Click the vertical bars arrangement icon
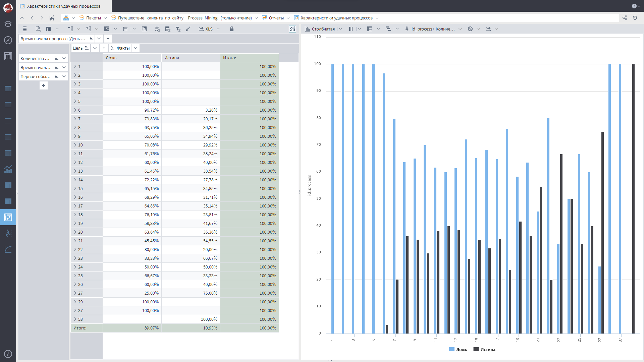The height and width of the screenshot is (362, 644). pyautogui.click(x=351, y=29)
